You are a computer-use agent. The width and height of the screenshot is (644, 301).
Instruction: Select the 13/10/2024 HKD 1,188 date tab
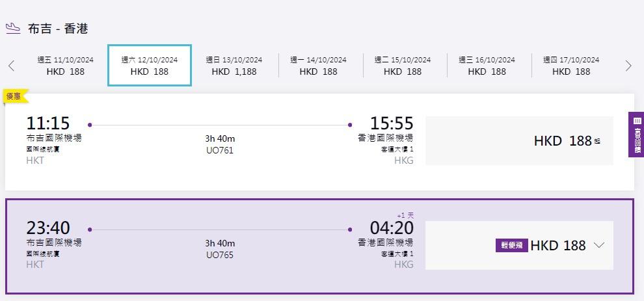(x=234, y=66)
